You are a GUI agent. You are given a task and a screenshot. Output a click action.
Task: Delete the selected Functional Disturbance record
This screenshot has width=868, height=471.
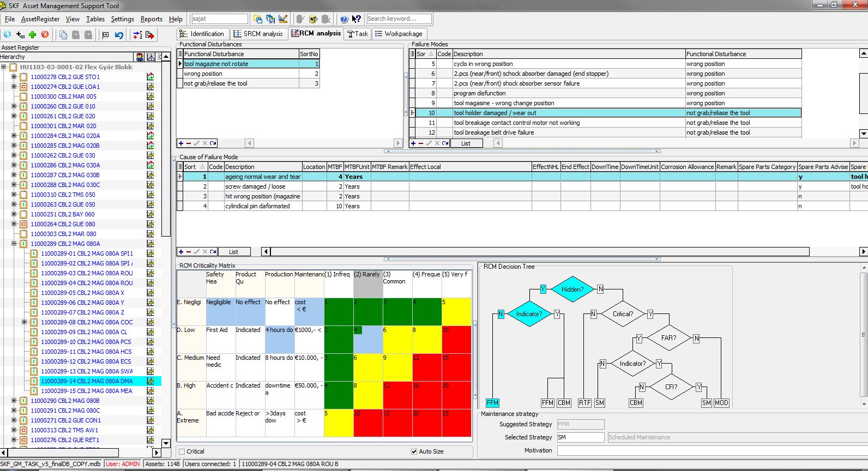tap(189, 143)
